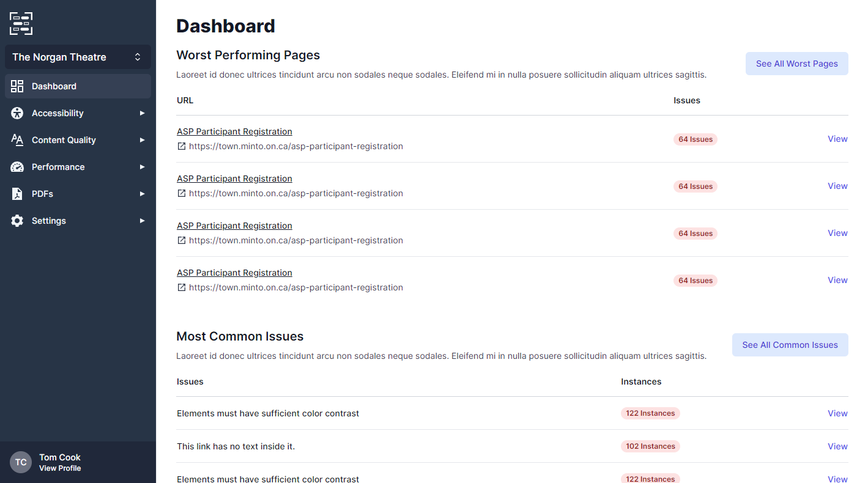Open the first ASP Participant Registration link

(x=234, y=131)
